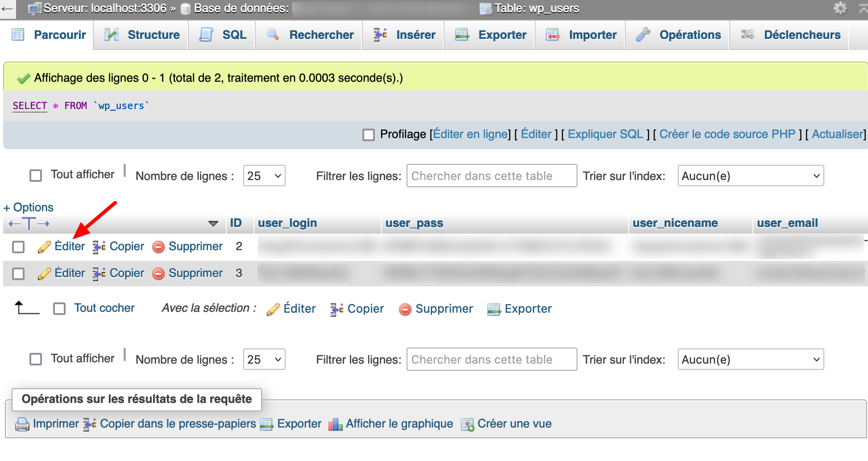Screen dimensions: 868x461
Task: Click the Éditer en ligne link
Action: (470, 134)
